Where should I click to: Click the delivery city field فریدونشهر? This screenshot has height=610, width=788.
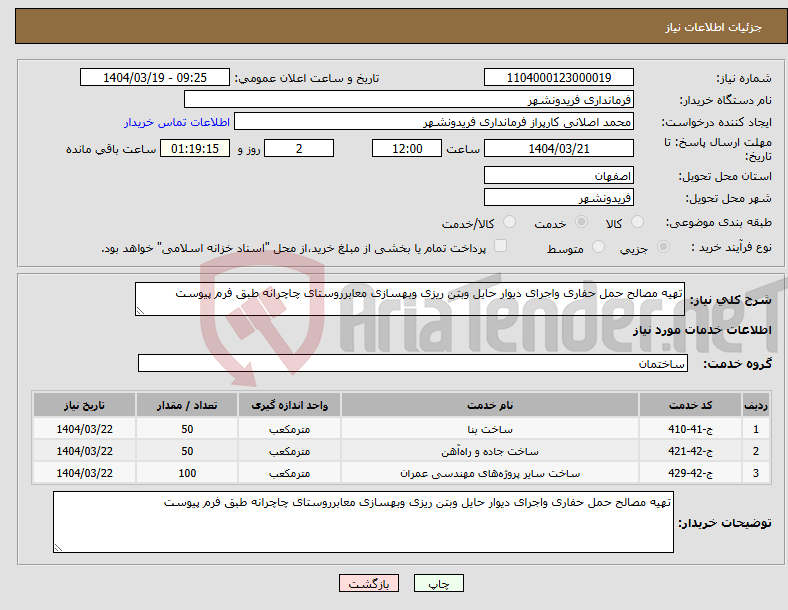(x=559, y=197)
